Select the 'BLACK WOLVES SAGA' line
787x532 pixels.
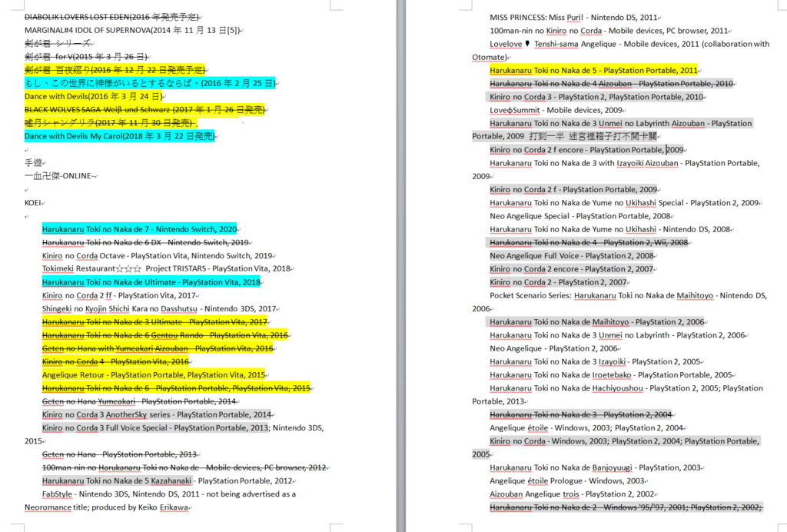click(x=144, y=109)
